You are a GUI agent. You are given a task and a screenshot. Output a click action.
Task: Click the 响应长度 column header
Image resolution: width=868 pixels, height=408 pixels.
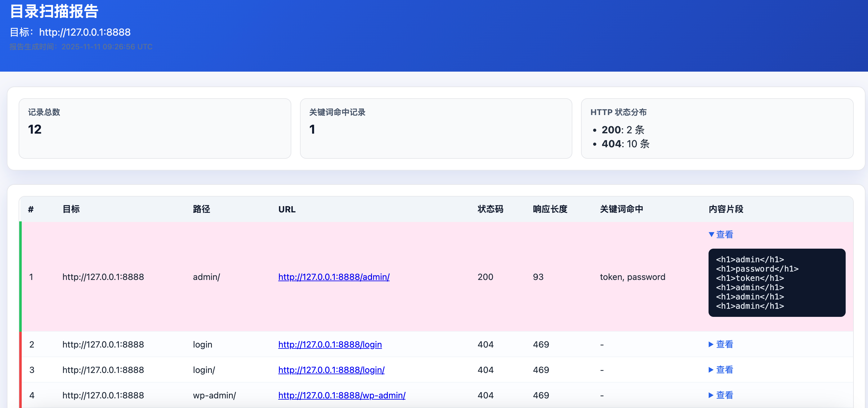(x=550, y=209)
